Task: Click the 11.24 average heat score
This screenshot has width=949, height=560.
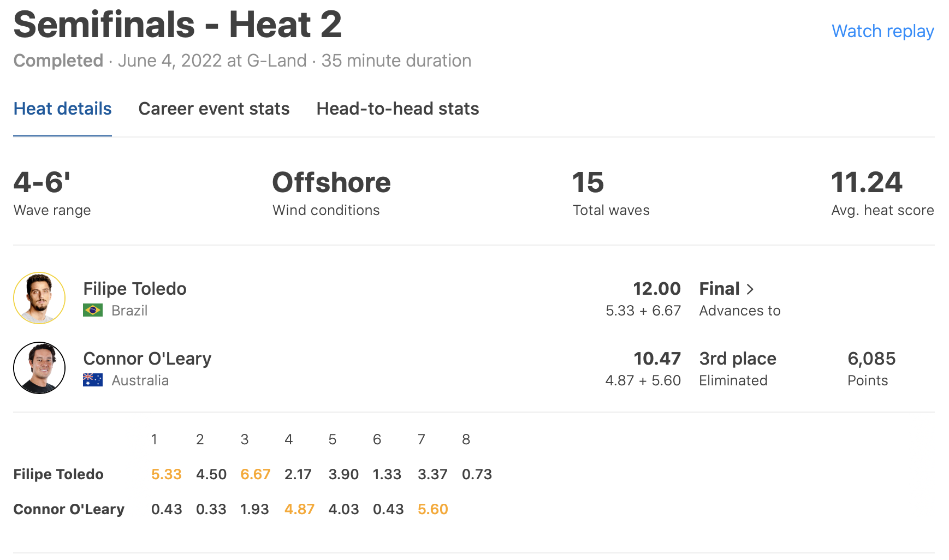Action: click(867, 182)
